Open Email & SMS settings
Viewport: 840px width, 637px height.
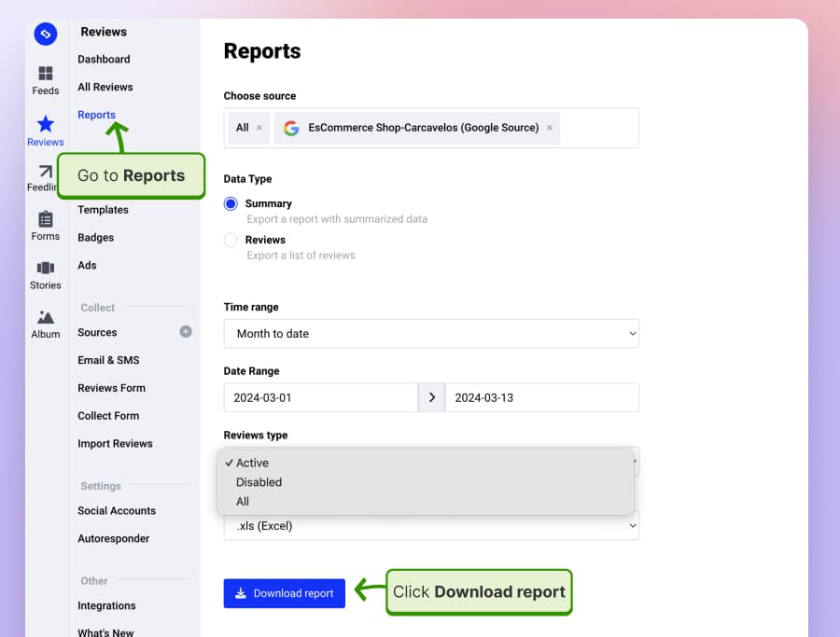(108, 360)
